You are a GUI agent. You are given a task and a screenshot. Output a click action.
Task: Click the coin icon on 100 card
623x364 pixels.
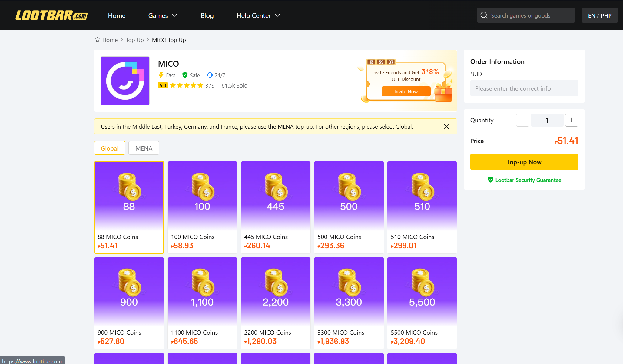point(203,187)
